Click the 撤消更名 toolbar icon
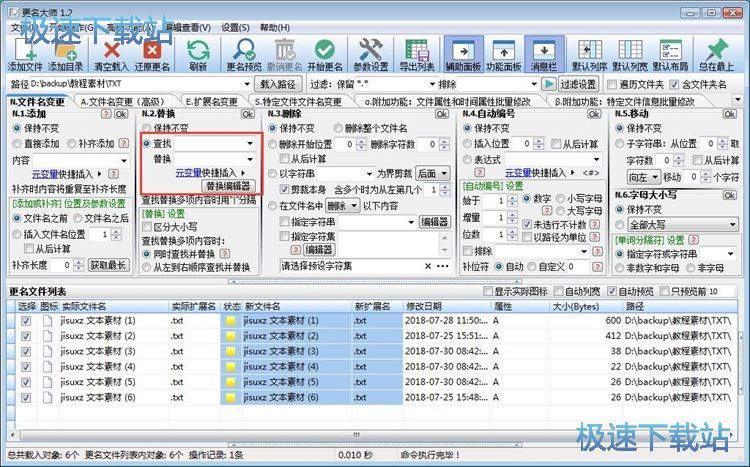Screen dimensions: 750x467 [x=285, y=54]
